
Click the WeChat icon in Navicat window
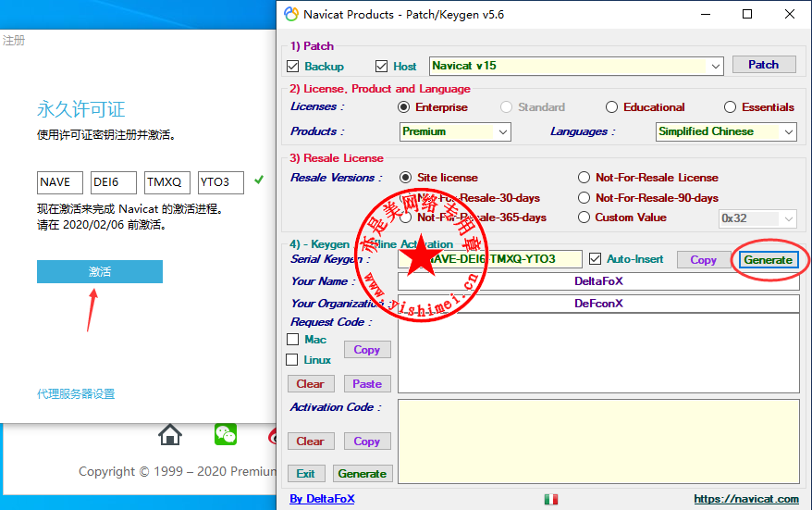(226, 434)
